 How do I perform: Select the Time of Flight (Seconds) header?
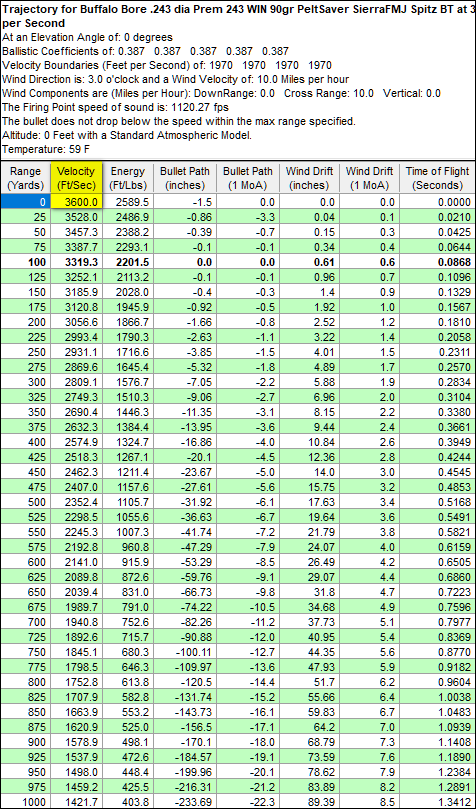(436, 178)
